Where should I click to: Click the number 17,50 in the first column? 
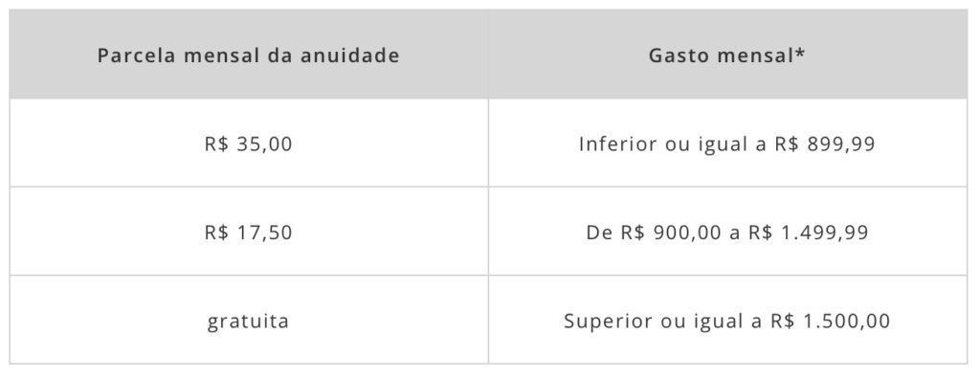coord(264,233)
